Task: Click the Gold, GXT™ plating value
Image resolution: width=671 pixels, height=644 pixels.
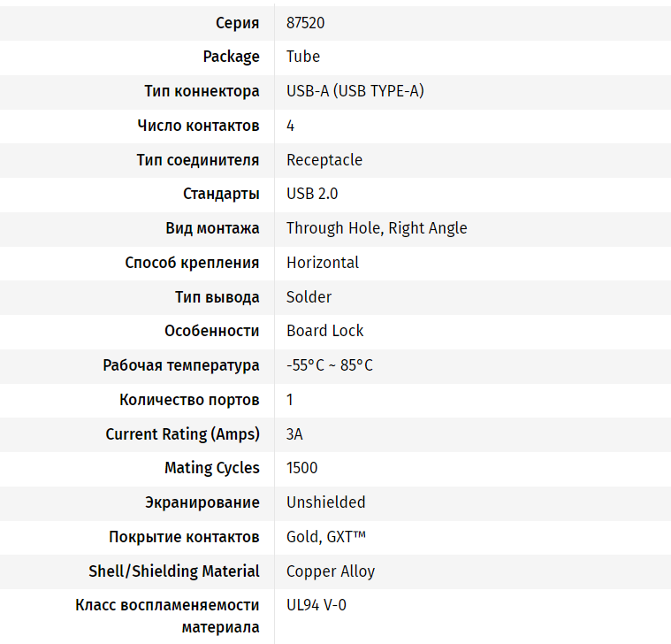Action: coord(326,537)
